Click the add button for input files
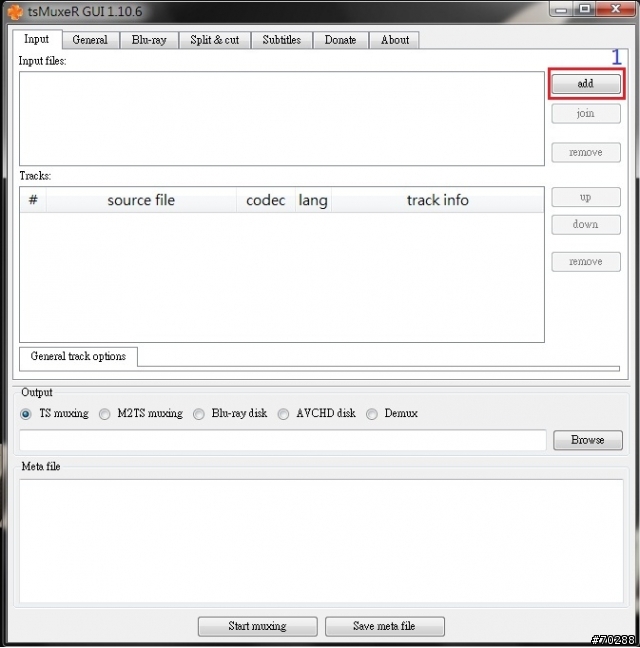 pos(586,84)
